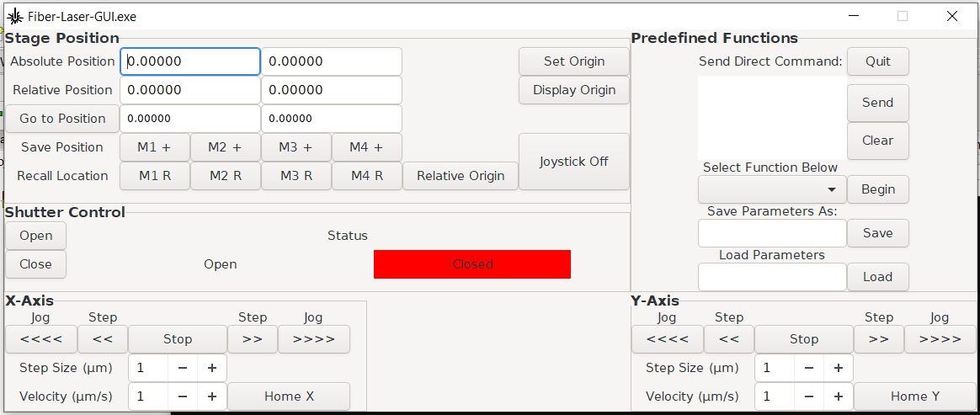Save position to M1 + slot

coord(154,147)
